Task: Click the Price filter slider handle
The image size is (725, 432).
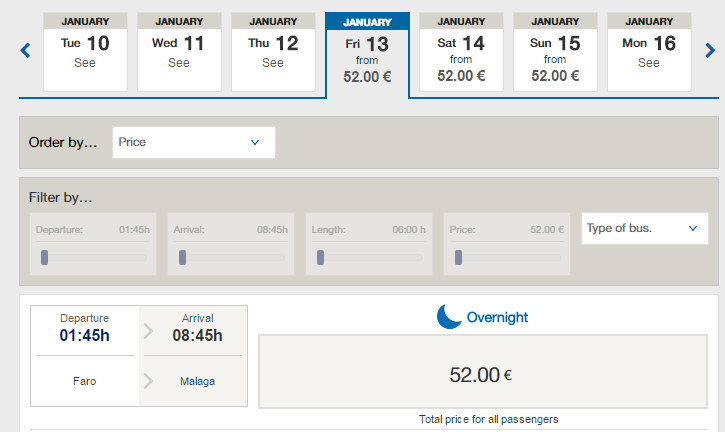Action: (x=458, y=258)
